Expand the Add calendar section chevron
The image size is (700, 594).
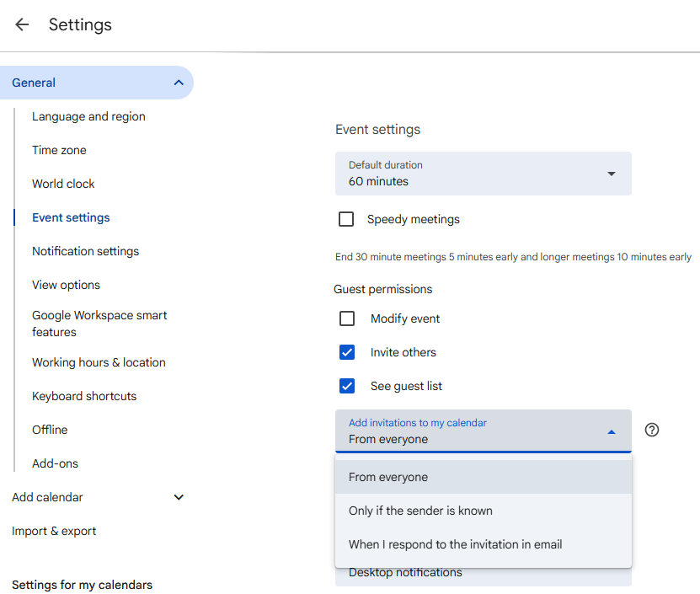click(x=179, y=497)
